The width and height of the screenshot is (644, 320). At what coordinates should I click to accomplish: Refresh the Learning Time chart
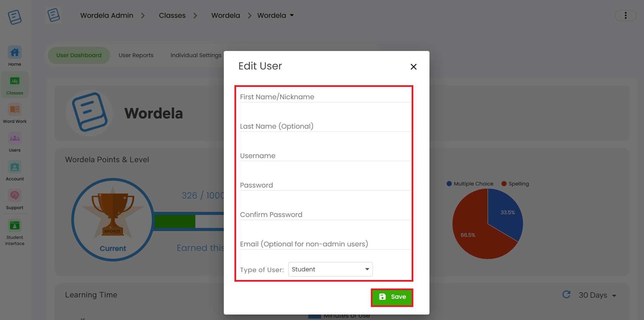pos(567,294)
